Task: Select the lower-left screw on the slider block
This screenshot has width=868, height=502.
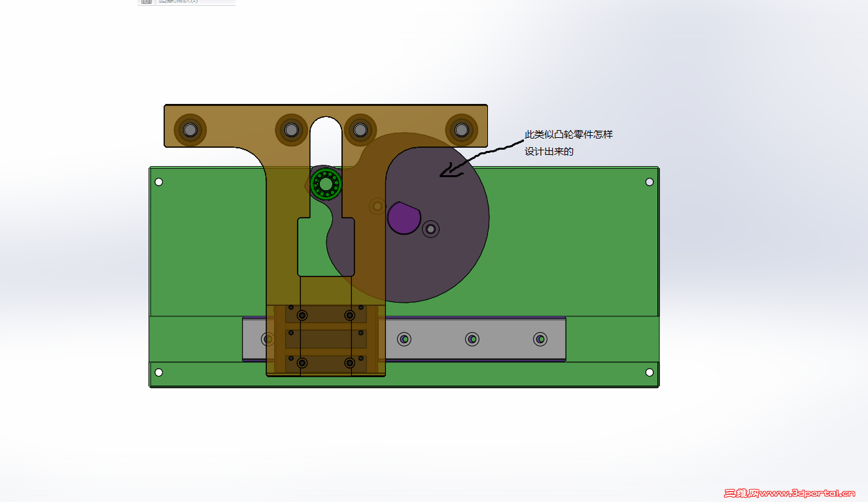Action: pyautogui.click(x=302, y=363)
